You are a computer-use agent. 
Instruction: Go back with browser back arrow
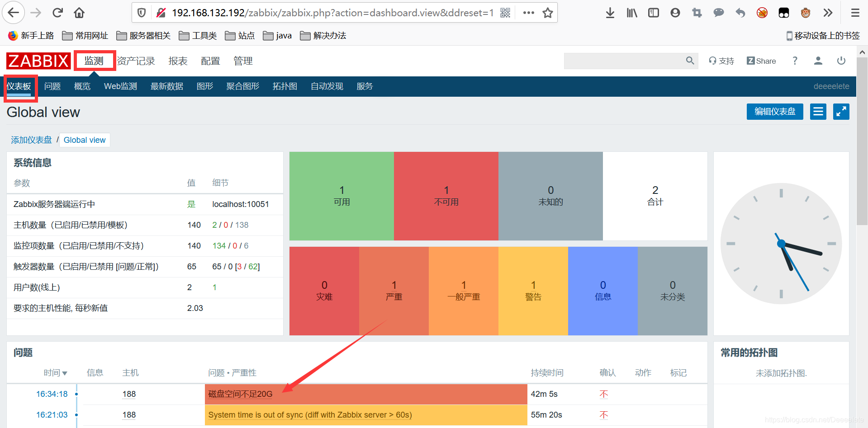click(14, 13)
